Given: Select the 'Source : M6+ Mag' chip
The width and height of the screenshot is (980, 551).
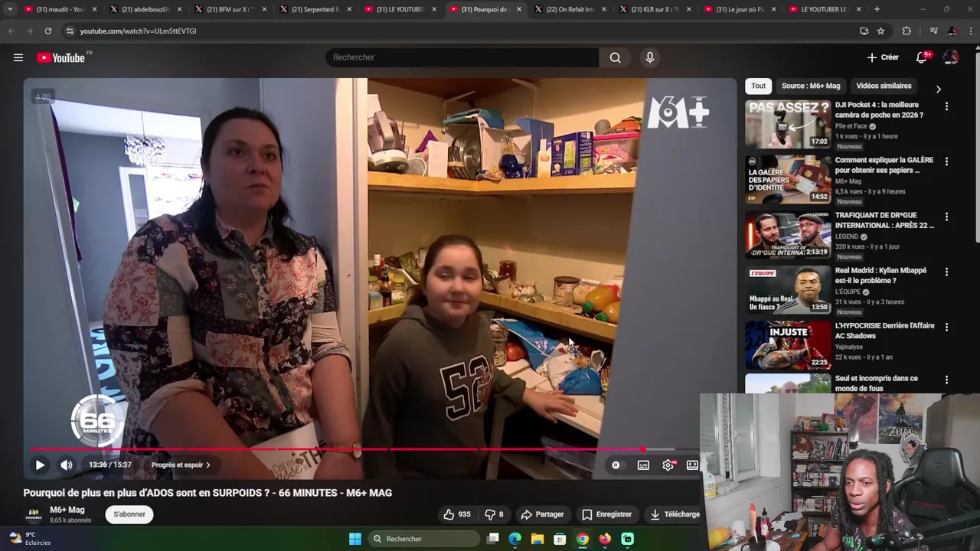Looking at the screenshot, I should [811, 86].
